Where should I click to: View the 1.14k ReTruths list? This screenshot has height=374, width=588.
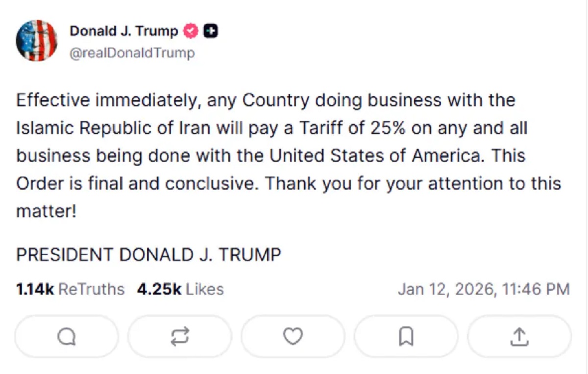coord(71,289)
